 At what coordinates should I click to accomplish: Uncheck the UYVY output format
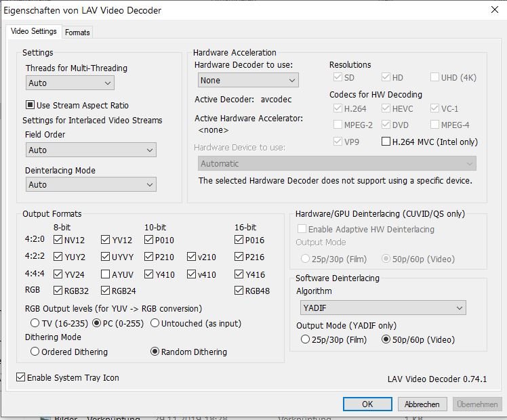[x=105, y=257]
